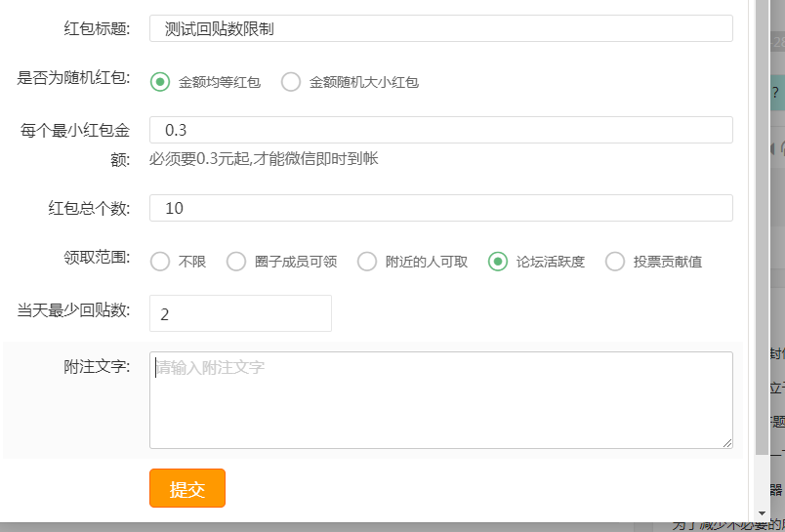
Task: Click the 红包标题 text input field
Action: click(440, 29)
